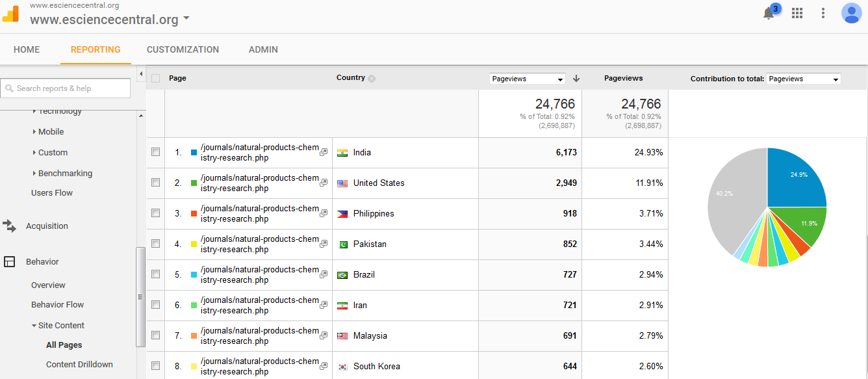Collapse the left sidebar panel arrow
This screenshot has width=868, height=379.
tap(141, 73)
